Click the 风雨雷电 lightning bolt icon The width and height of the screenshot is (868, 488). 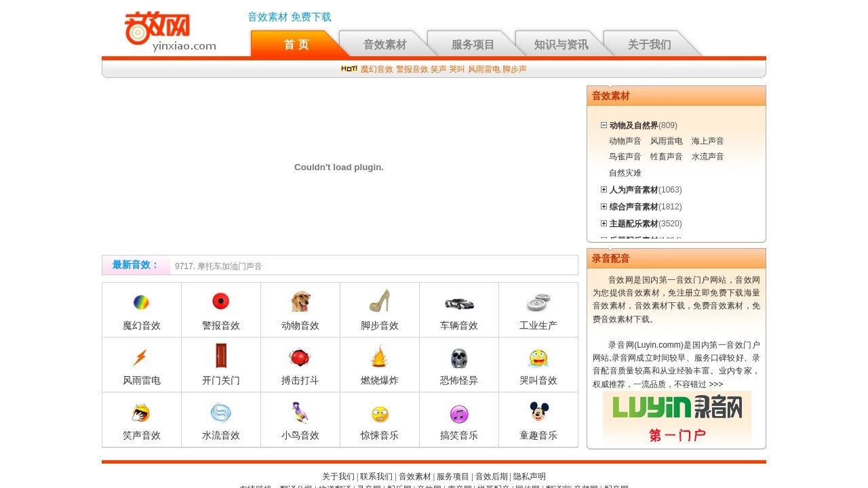coord(141,358)
